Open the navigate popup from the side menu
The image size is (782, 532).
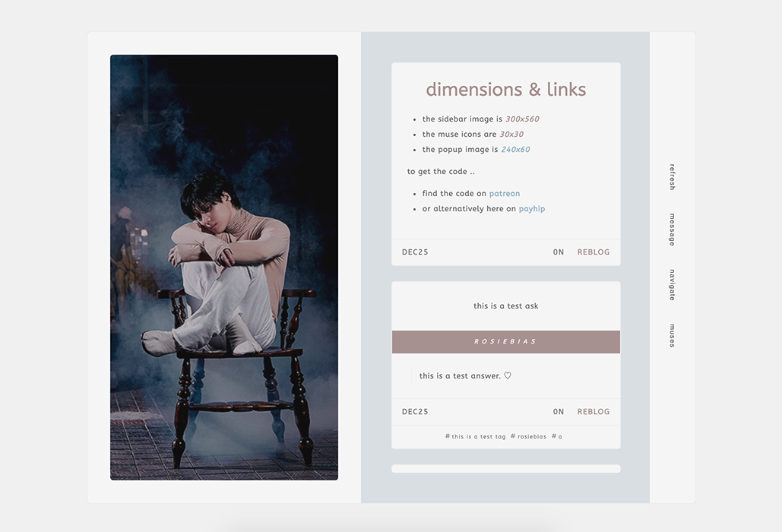tap(672, 285)
